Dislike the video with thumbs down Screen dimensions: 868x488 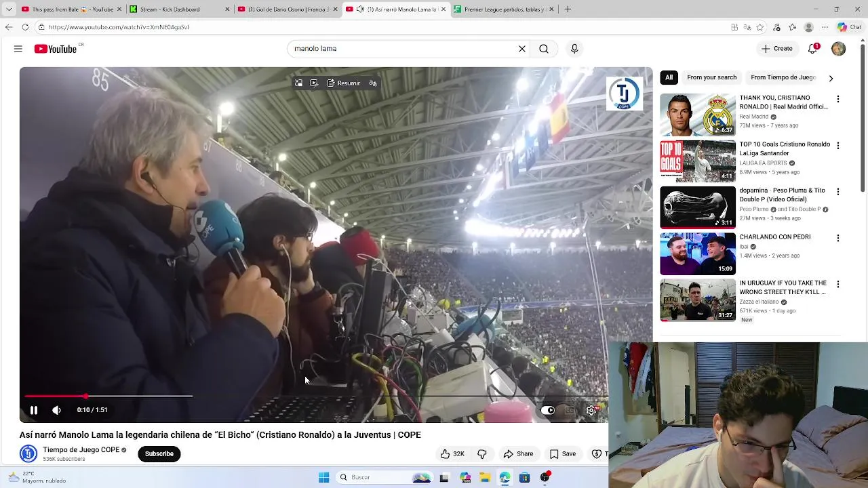482,454
